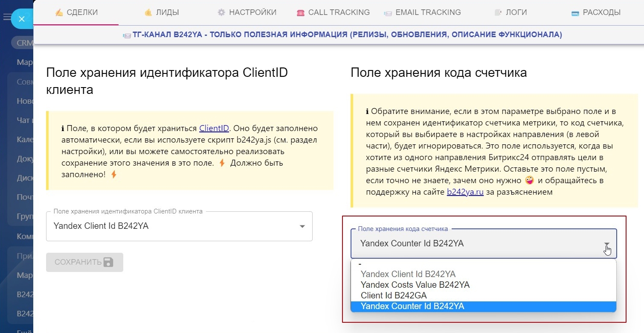Click the hamburger menu icon
Image resolution: width=644 pixels, height=333 pixels.
pos(6,18)
